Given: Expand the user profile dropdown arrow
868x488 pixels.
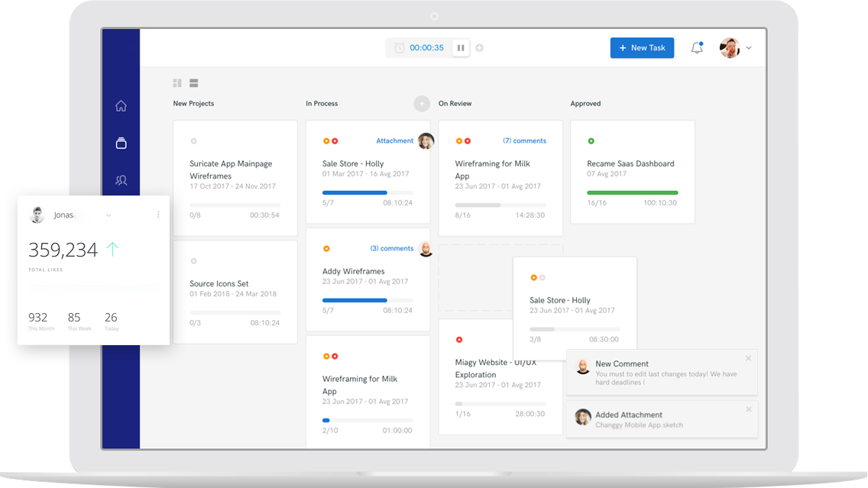Looking at the screenshot, I should [749, 48].
